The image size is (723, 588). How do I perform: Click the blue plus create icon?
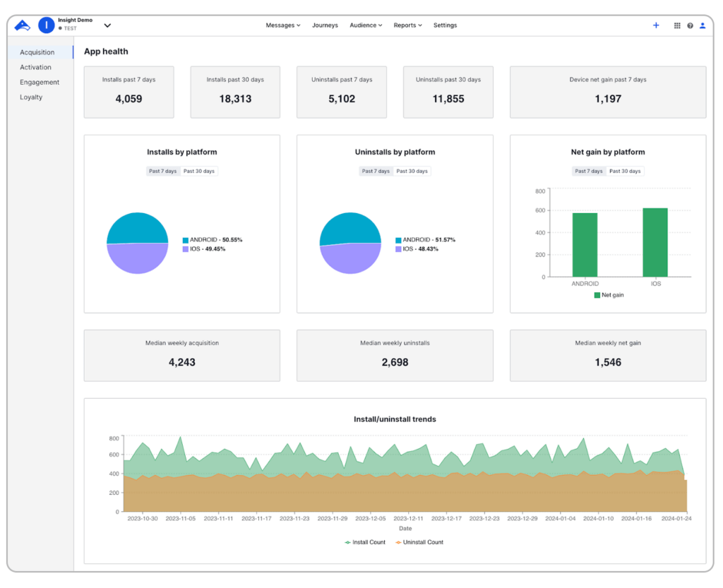(x=656, y=25)
